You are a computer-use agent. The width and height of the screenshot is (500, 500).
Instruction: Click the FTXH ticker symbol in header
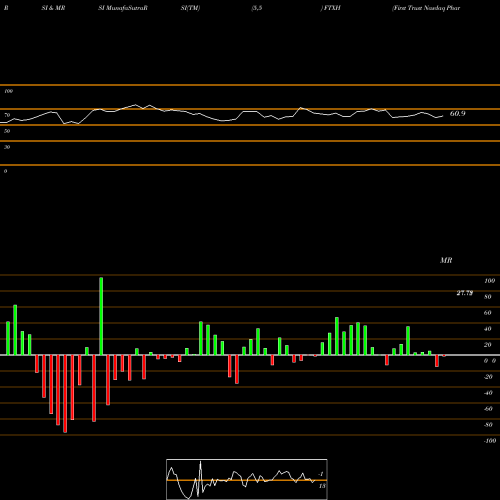332,8
